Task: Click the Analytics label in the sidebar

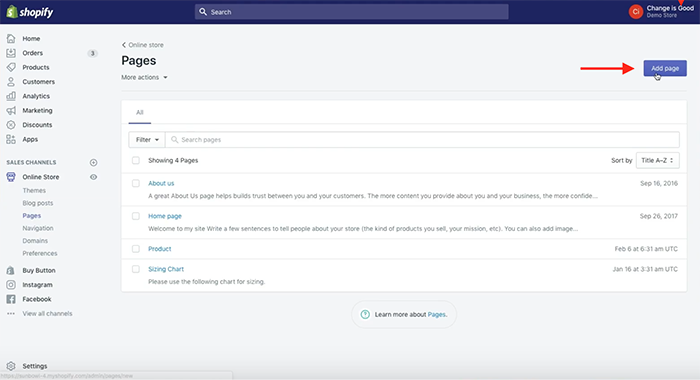Action: pos(36,96)
